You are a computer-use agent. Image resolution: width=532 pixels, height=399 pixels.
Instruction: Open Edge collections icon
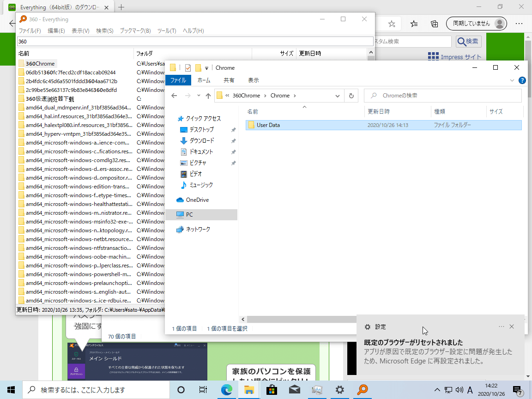434,24
